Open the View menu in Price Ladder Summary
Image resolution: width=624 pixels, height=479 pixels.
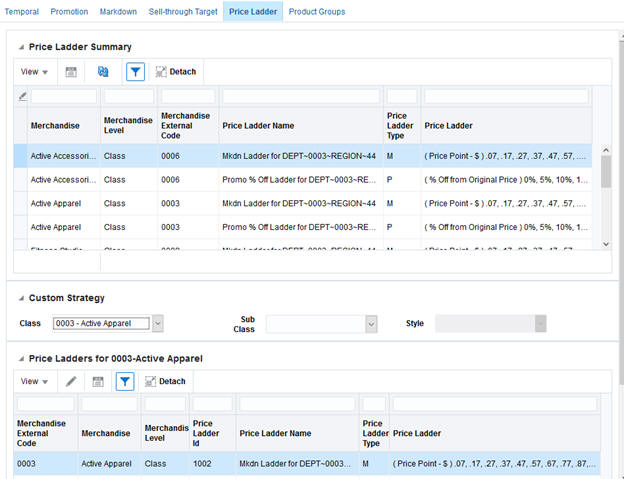(34, 72)
